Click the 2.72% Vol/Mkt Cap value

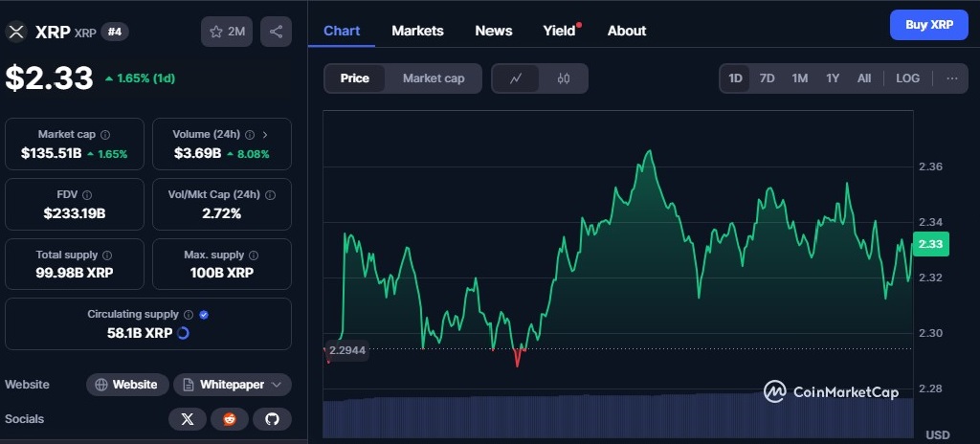click(x=222, y=213)
